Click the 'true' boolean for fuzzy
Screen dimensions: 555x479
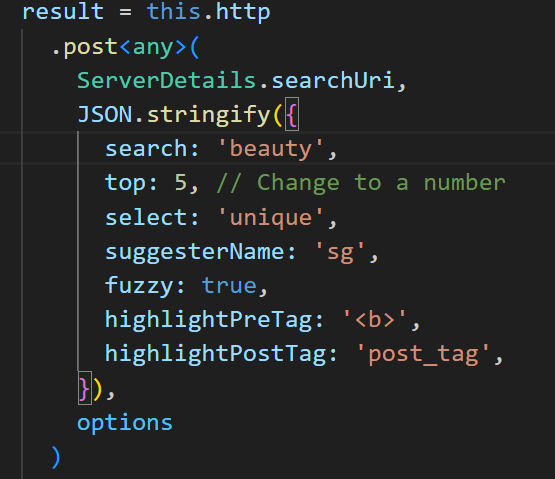pos(229,286)
